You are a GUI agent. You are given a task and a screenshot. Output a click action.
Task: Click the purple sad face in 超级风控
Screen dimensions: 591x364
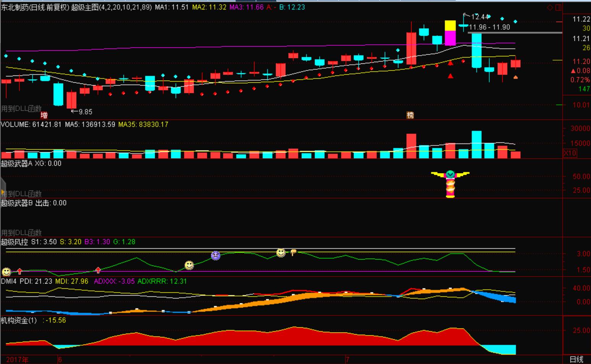pos(215,255)
